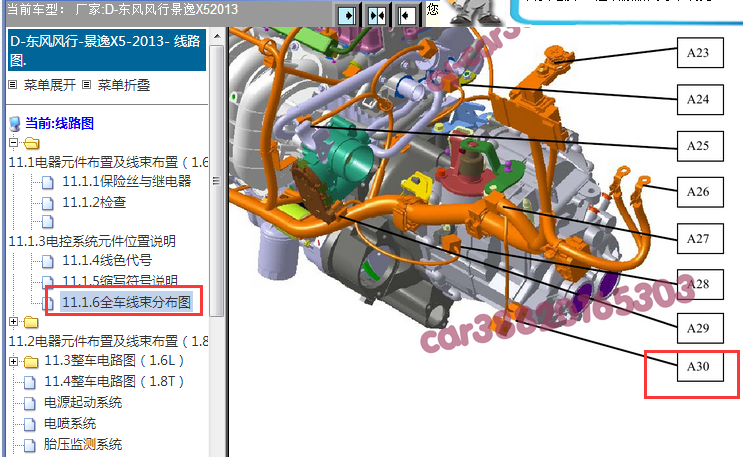Click the tree panel scroll-up arrow
Viewport: 743px width, 457px height.
pos(217,36)
